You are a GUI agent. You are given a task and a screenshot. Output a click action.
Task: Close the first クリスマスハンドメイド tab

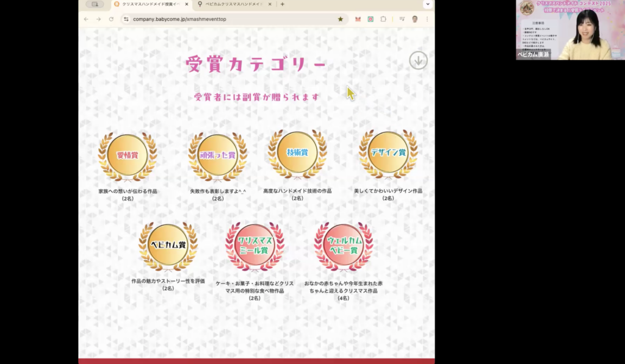point(187,4)
